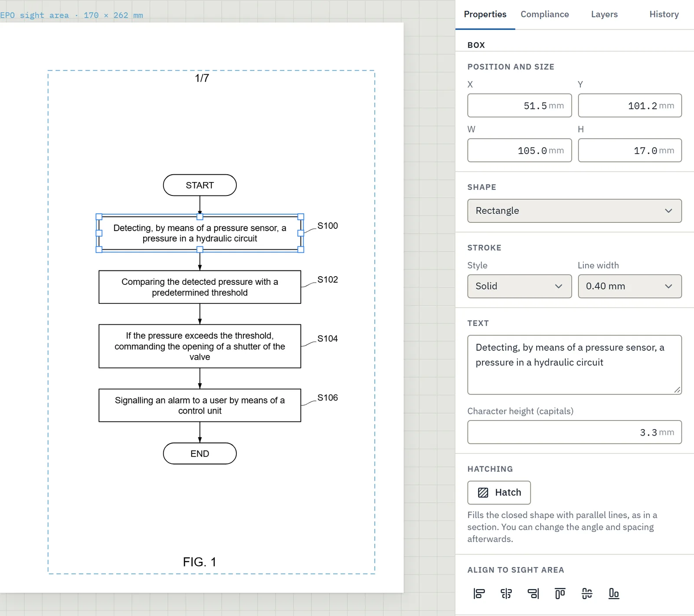Center the box vertically in the sight area
This screenshot has width=694, height=616.
tap(587, 593)
